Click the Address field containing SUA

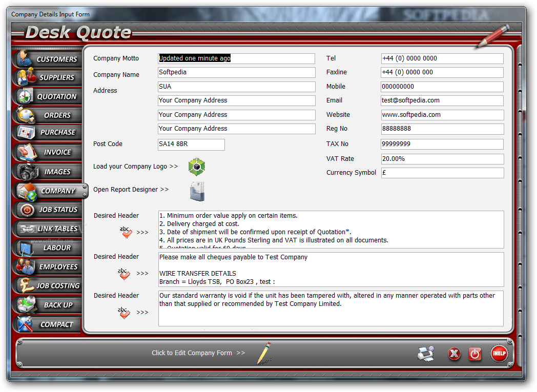click(236, 87)
